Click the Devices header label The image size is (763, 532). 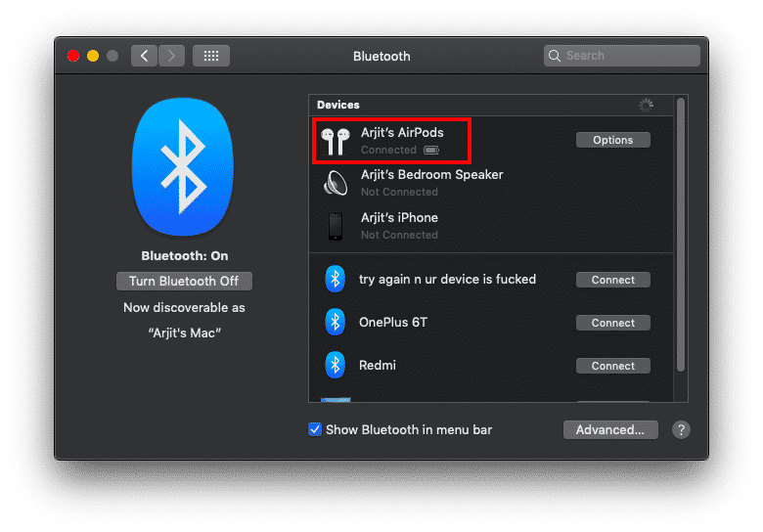point(338,105)
